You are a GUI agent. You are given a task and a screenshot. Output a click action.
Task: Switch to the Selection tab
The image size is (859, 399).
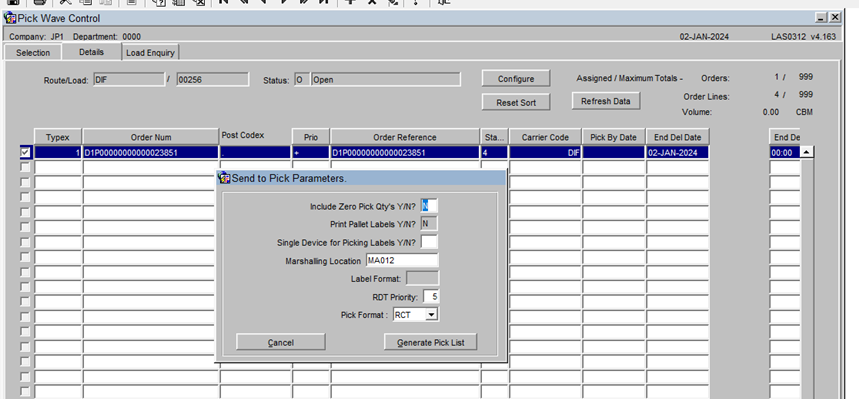(x=33, y=53)
